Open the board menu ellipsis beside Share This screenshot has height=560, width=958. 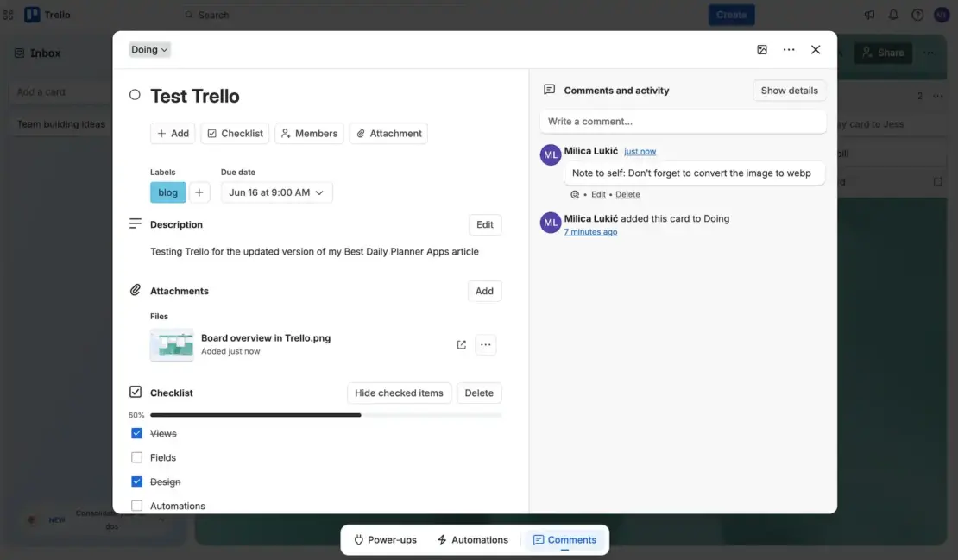929,53
